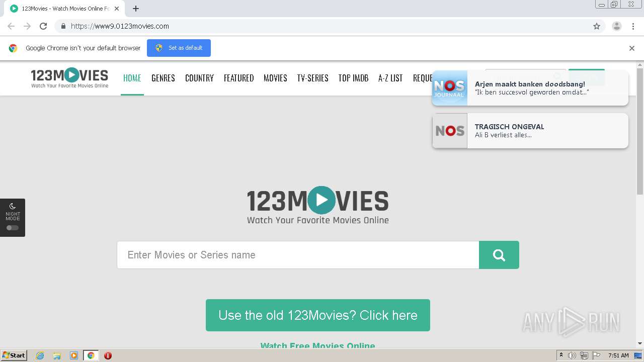Click the 123Movies header logo
The width and height of the screenshot is (644, 362).
[69, 78]
